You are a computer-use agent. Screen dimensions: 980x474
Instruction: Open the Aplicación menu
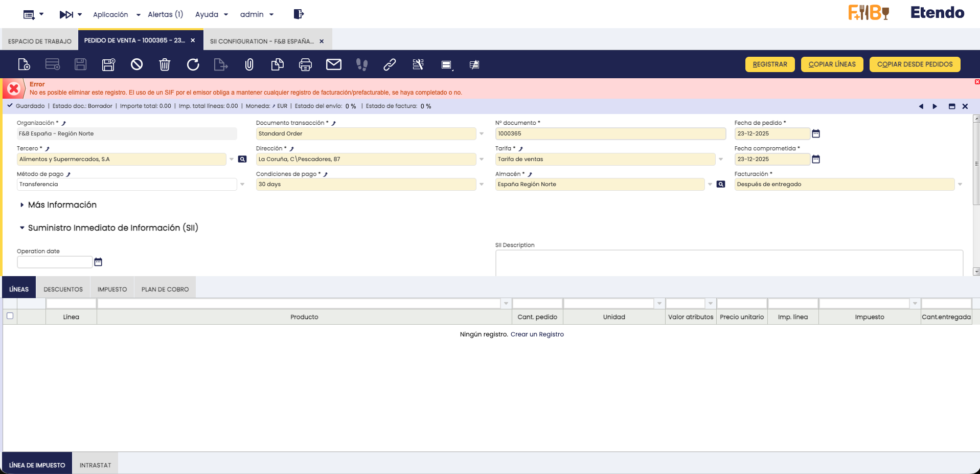116,14
